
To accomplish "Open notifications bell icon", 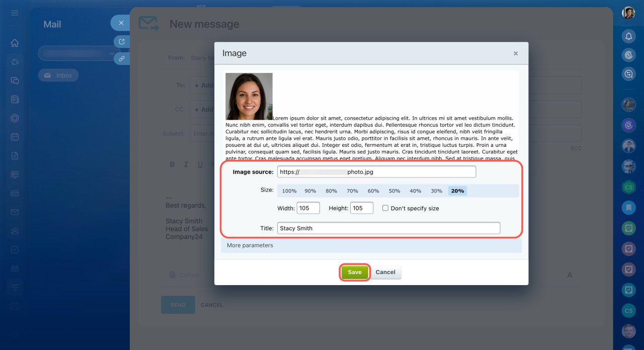I will (x=628, y=36).
